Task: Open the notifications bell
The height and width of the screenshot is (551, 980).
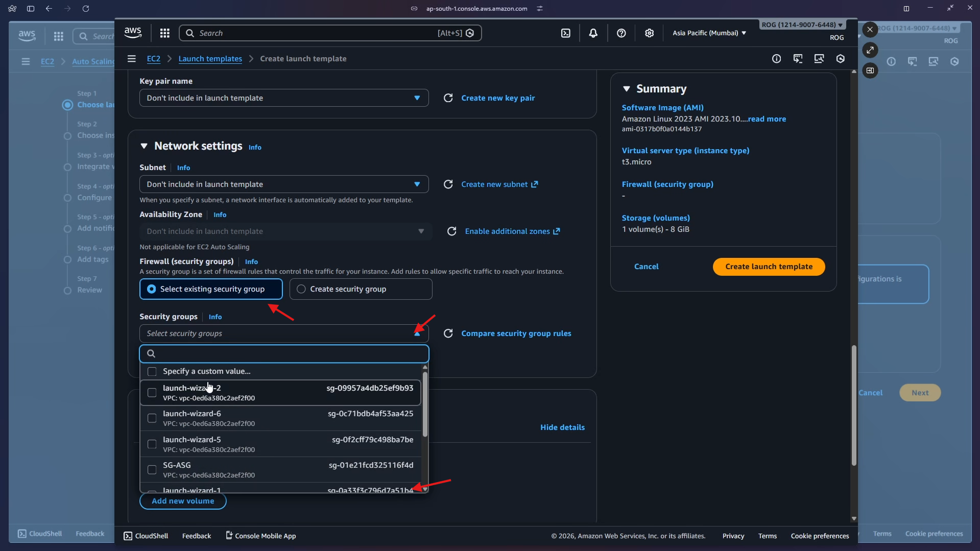Action: [x=593, y=33]
